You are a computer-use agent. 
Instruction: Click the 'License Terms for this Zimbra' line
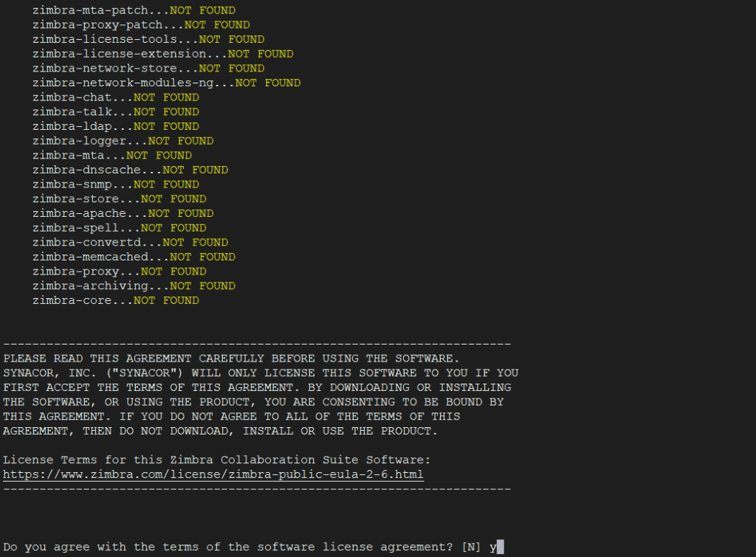tap(216, 460)
